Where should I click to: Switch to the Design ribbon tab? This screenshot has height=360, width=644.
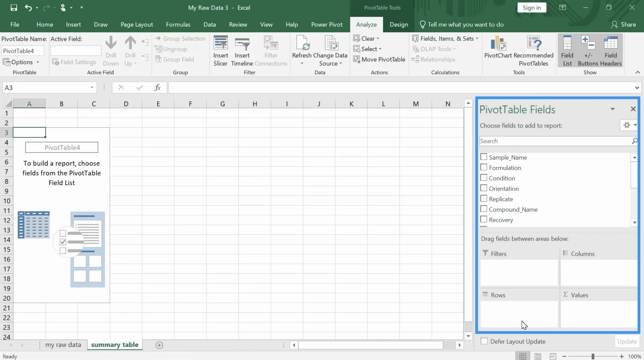(399, 24)
